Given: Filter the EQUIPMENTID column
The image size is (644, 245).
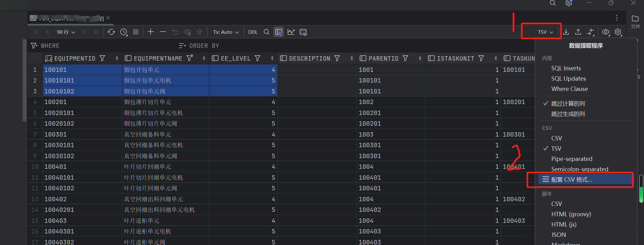Looking at the screenshot, I should [x=102, y=58].
